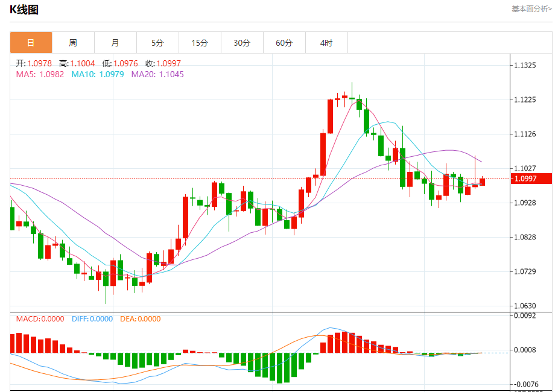The image size is (558, 392).
Task: Click the 1.1027 price axis label
Action: click(525, 168)
